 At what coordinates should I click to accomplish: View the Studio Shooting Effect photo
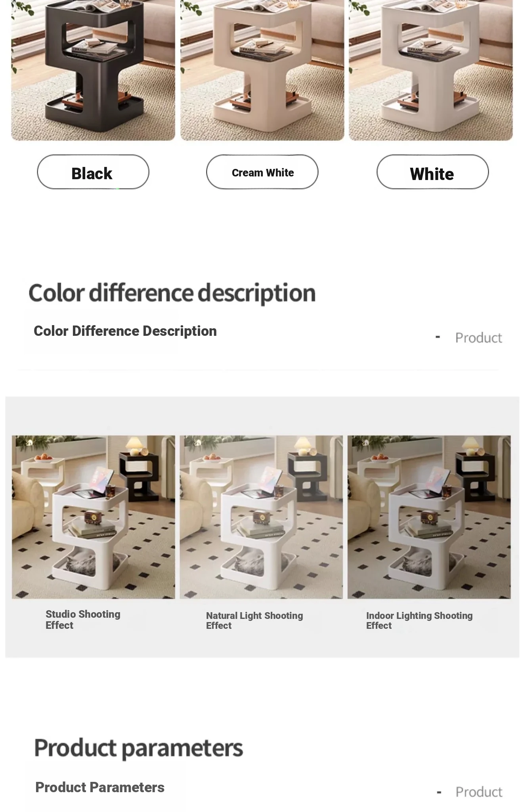(94, 517)
